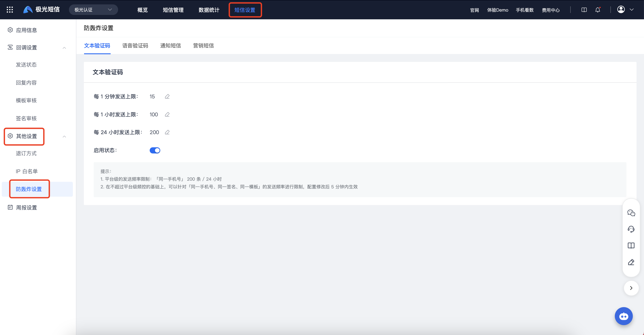Click the 其他设置 sidebar icon
This screenshot has width=644, height=335.
10,136
